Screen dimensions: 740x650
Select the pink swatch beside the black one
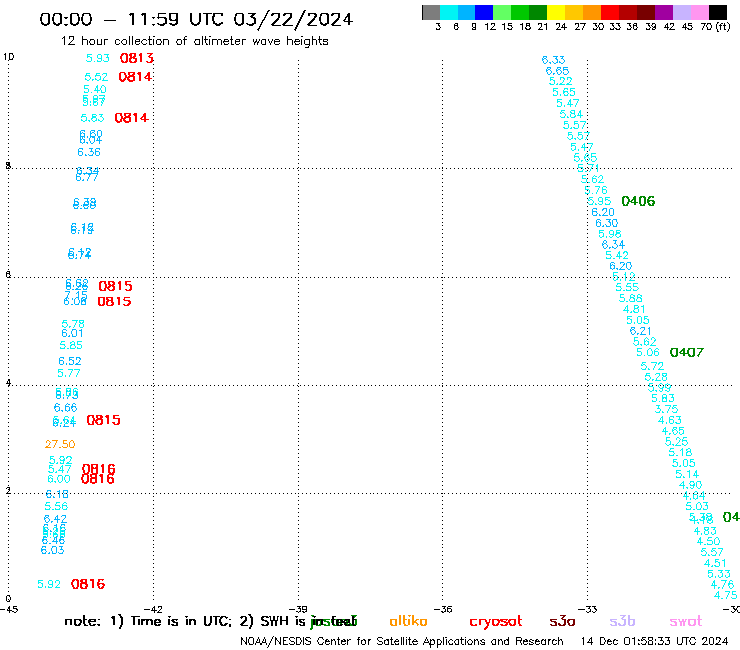click(700, 12)
